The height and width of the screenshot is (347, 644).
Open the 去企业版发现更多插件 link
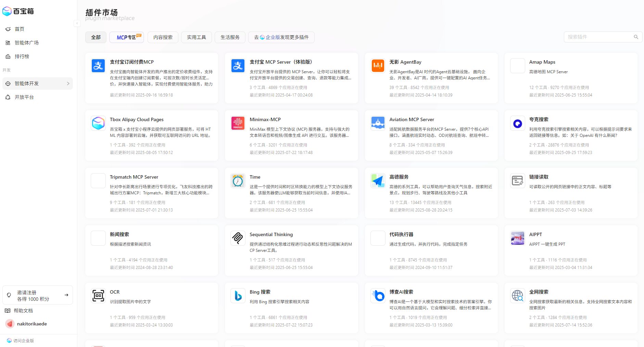click(x=281, y=37)
